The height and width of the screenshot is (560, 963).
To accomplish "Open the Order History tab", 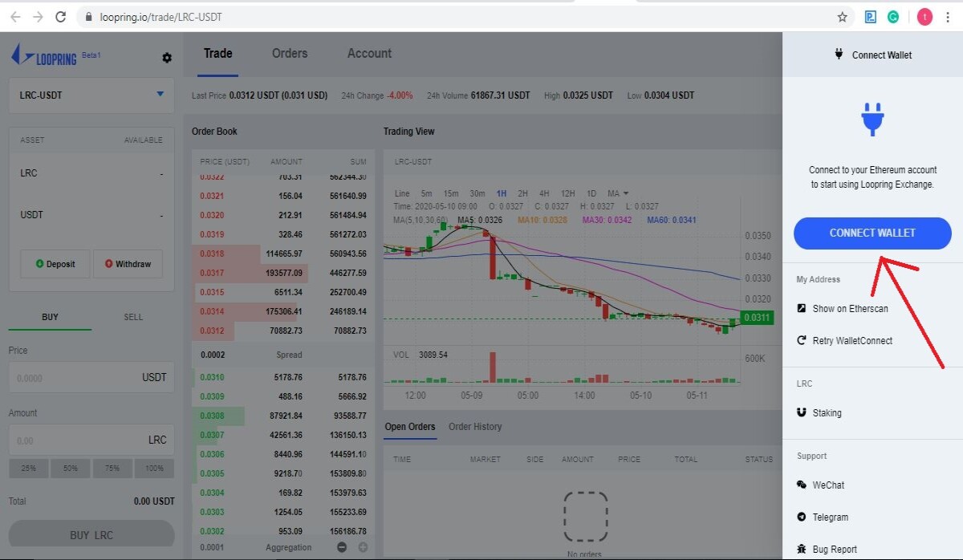I will pos(475,426).
